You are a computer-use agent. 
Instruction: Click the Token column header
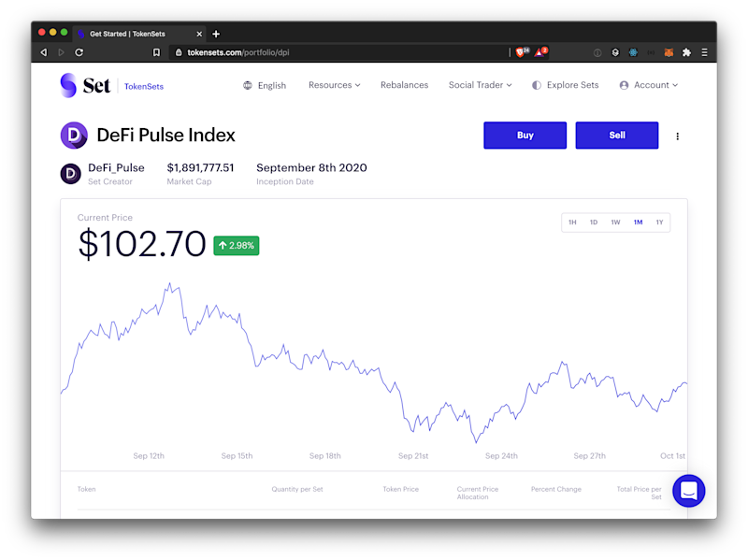pos(86,489)
